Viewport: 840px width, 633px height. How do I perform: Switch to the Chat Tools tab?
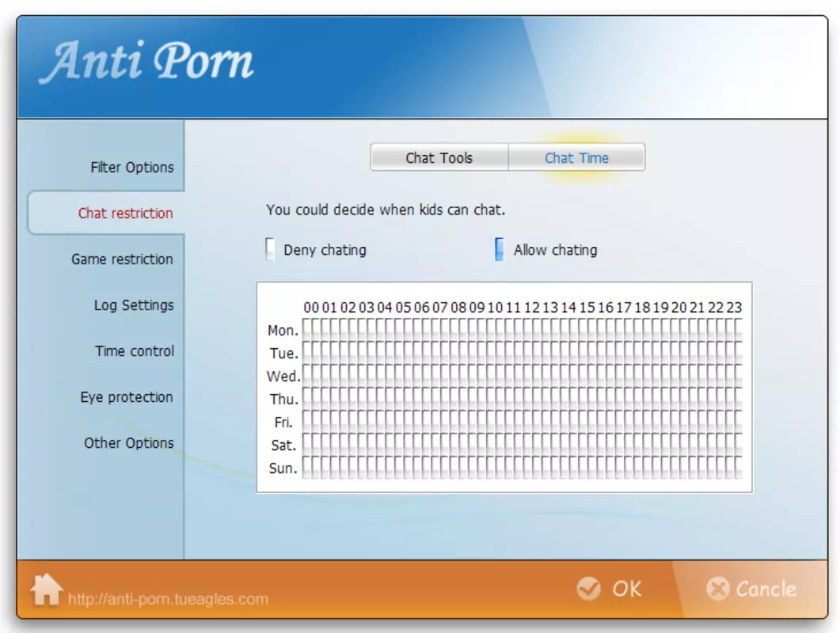click(x=439, y=157)
